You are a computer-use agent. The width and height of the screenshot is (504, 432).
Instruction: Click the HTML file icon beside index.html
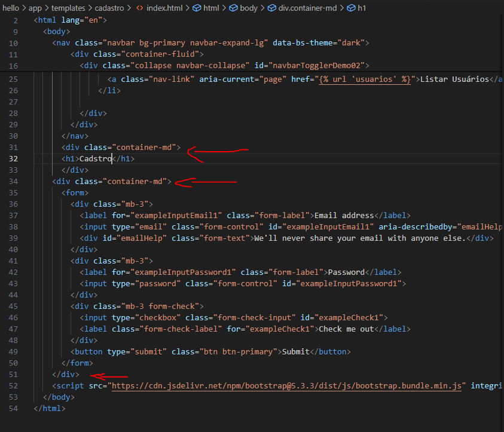(139, 8)
